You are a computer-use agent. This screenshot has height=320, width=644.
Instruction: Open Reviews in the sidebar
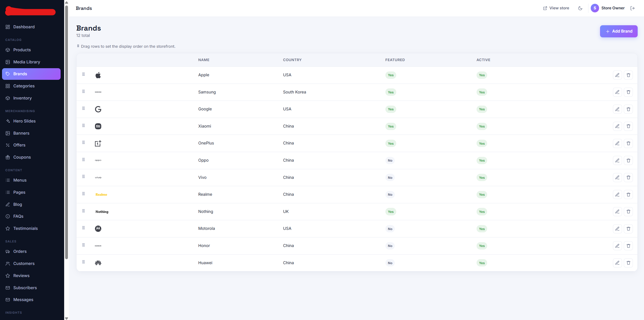pos(31,276)
